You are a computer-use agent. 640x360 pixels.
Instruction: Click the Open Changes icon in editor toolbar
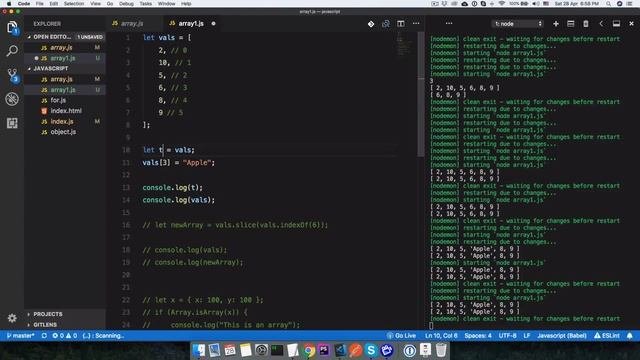click(386, 24)
